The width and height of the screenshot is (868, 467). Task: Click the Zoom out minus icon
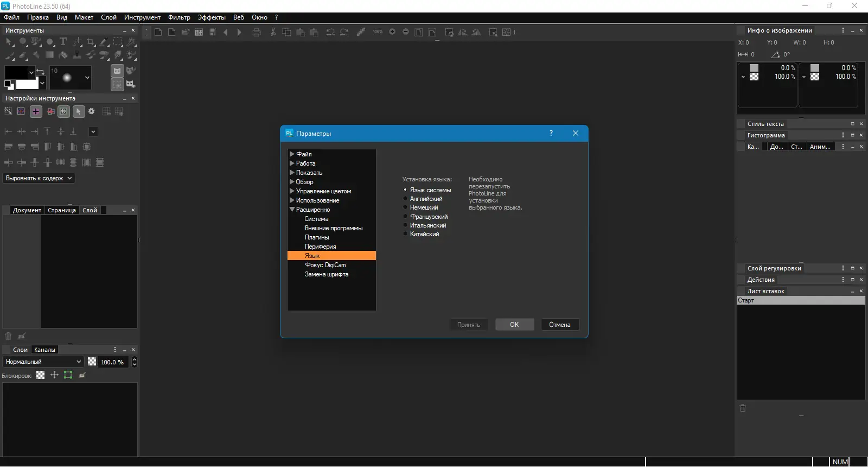pos(406,32)
